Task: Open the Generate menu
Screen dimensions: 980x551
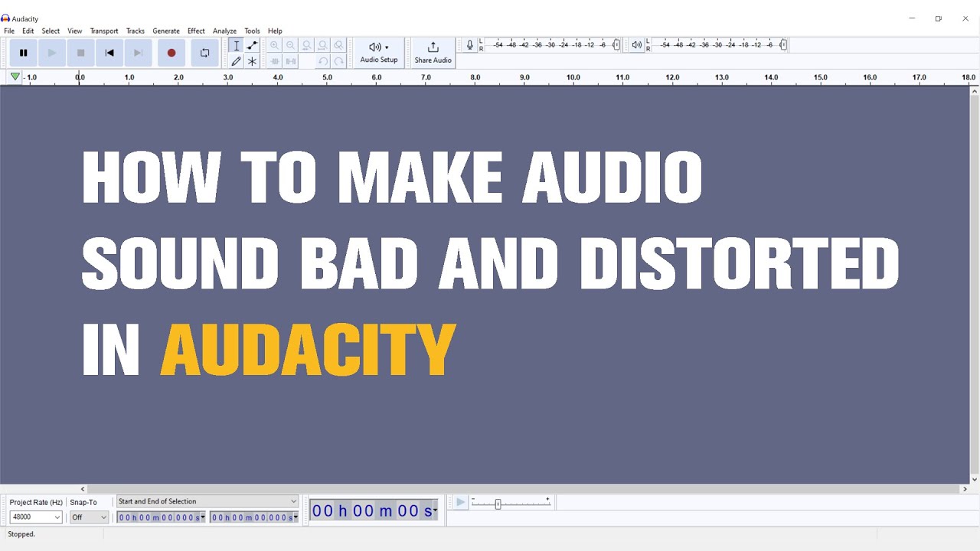Action: (x=166, y=31)
